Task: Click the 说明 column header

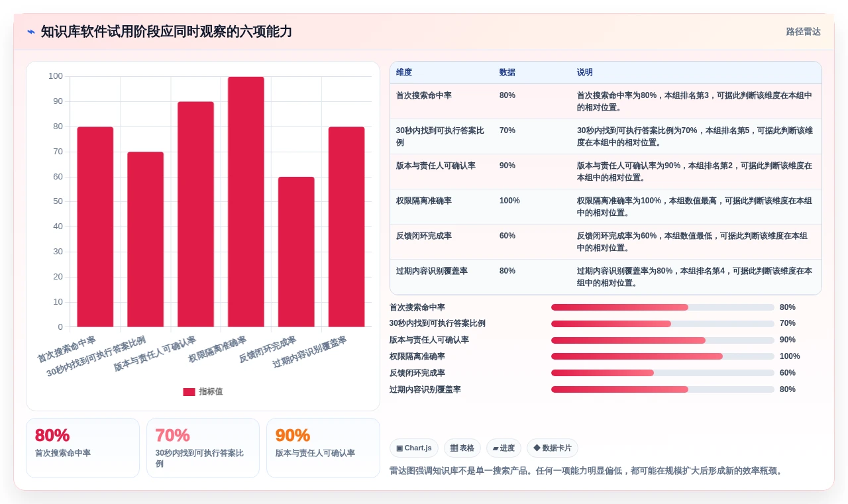Action: click(585, 73)
